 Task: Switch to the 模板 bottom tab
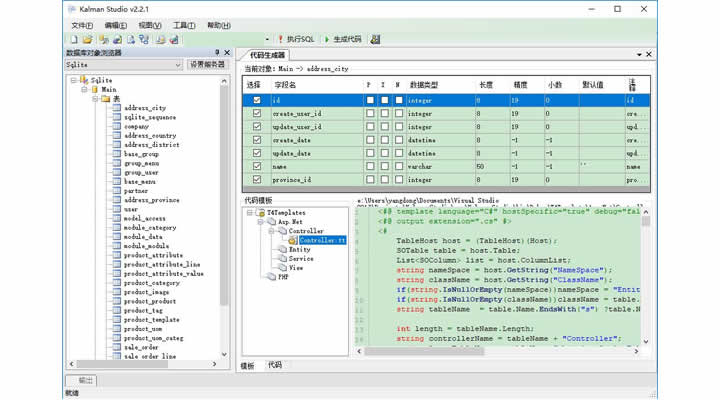[247, 365]
